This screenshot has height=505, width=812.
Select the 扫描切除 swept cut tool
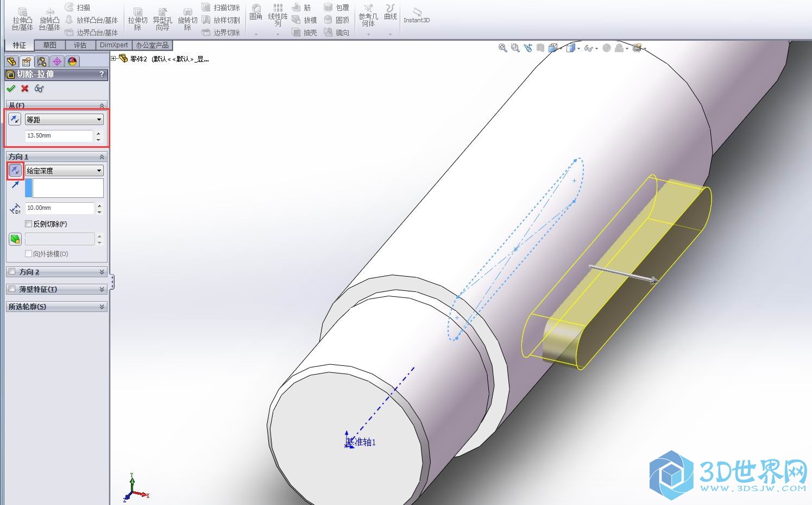point(221,7)
